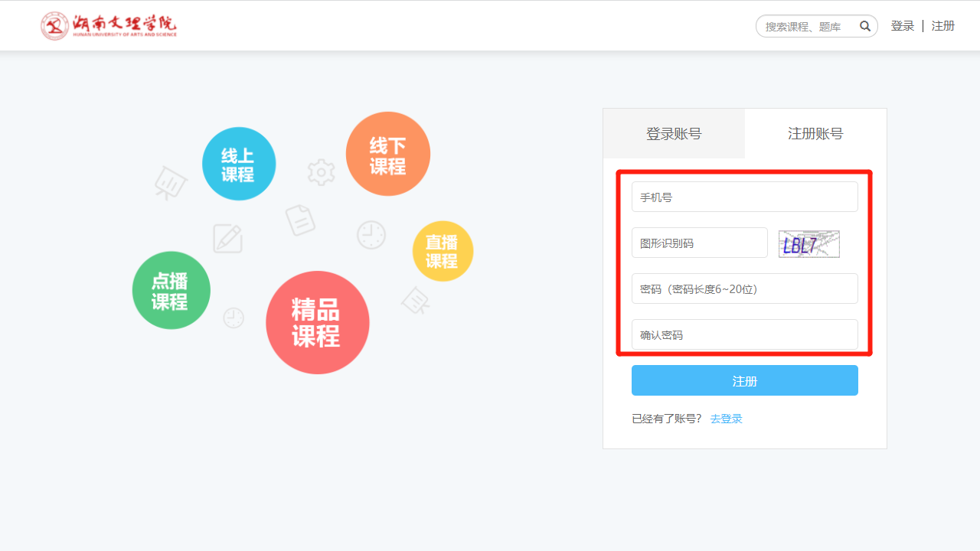This screenshot has width=980, height=551.
Task: Click the gray gear icon
Action: point(321,172)
